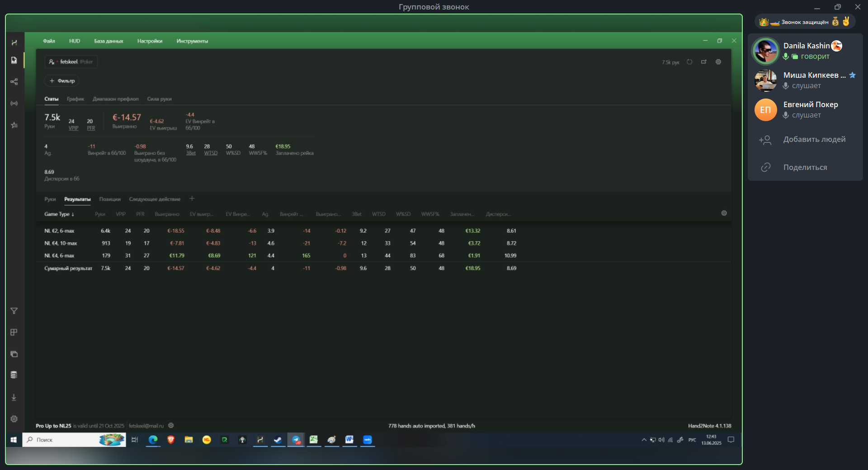Open the Файл menu

(x=49, y=41)
